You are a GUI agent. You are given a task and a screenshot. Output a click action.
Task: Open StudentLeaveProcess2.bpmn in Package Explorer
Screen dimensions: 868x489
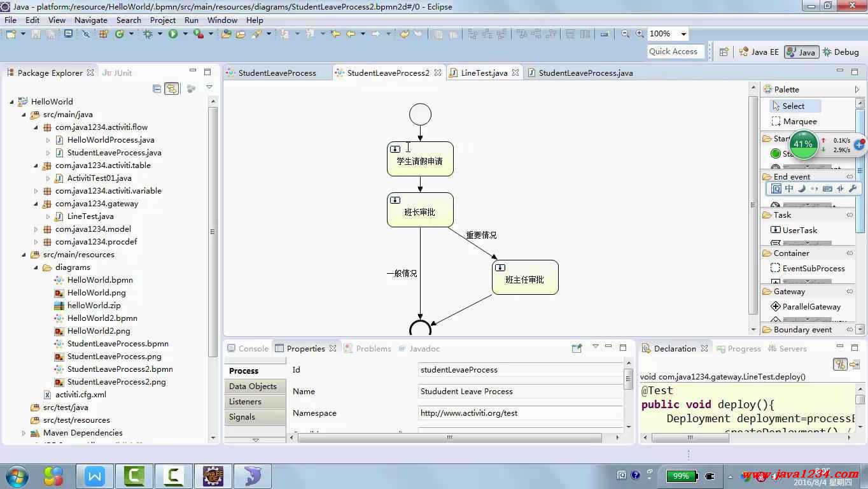[120, 369]
